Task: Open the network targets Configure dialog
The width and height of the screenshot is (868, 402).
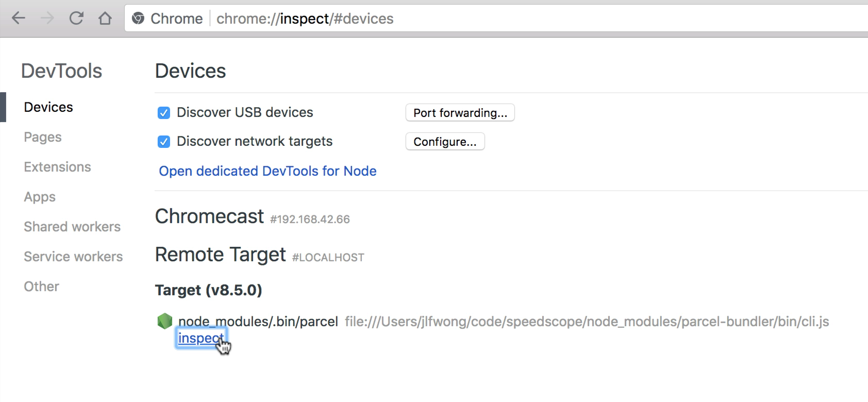Action: coord(444,141)
